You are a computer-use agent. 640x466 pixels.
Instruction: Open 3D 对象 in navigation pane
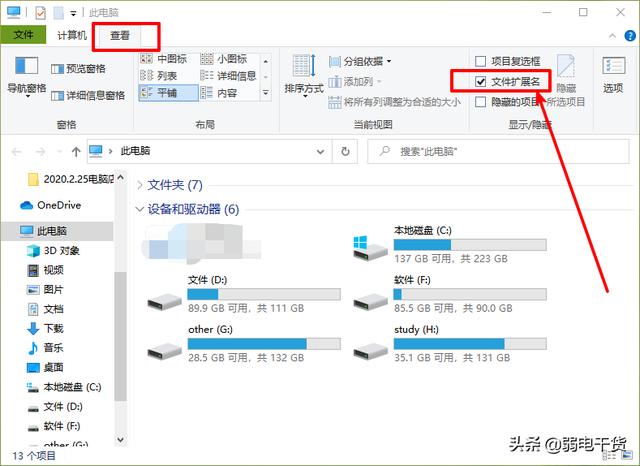click(x=54, y=251)
